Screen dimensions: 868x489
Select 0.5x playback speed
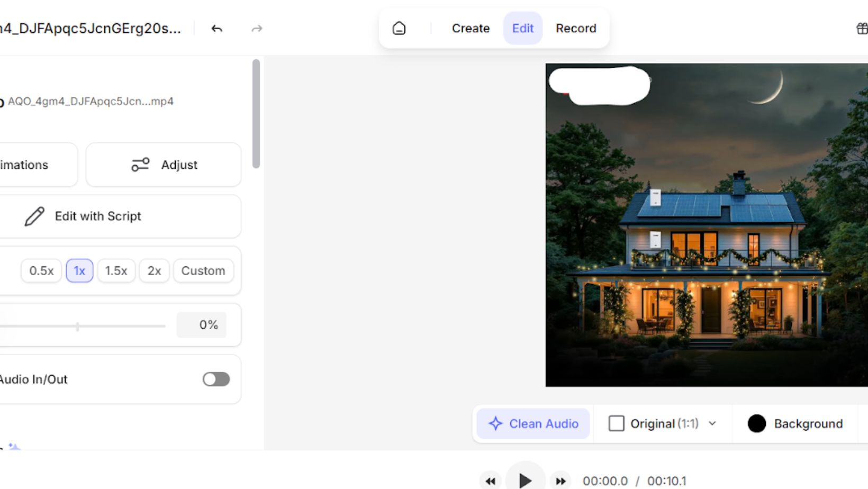pos(41,271)
